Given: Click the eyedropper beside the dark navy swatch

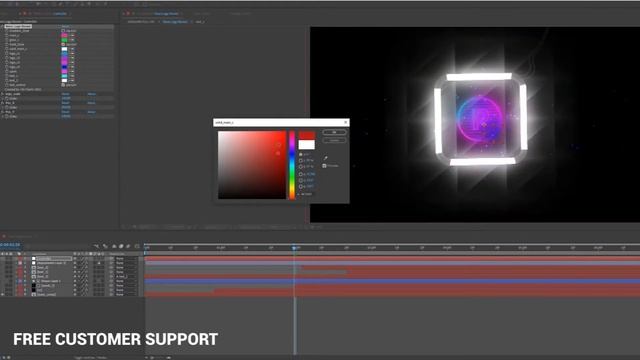Looking at the screenshot, I should coord(72,67).
